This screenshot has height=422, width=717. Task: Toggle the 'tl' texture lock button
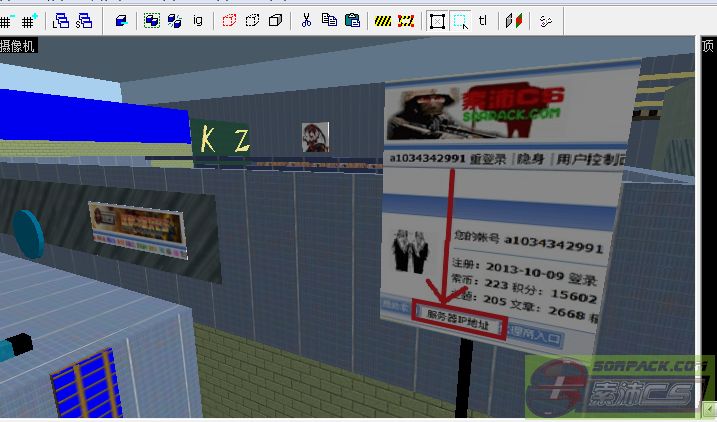483,20
